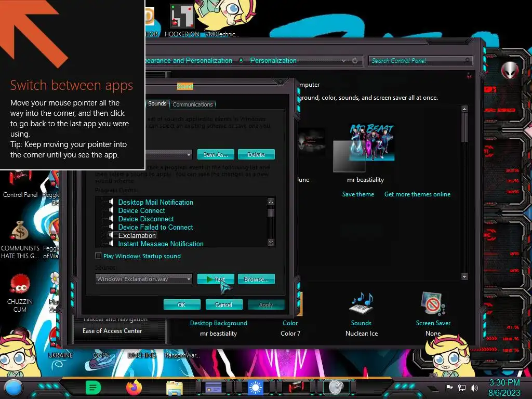Open Firefox from the taskbar

point(134,388)
